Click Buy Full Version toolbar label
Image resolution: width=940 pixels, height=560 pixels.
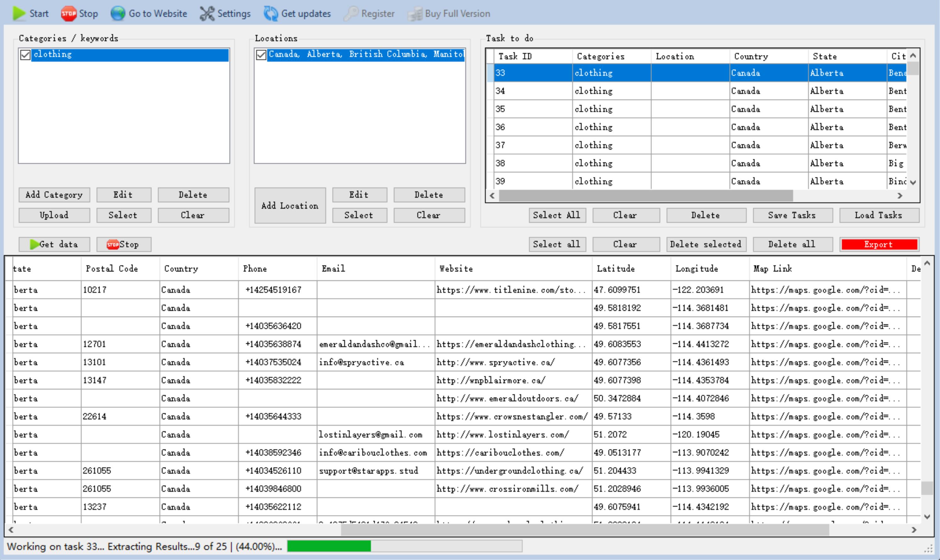coord(457,14)
